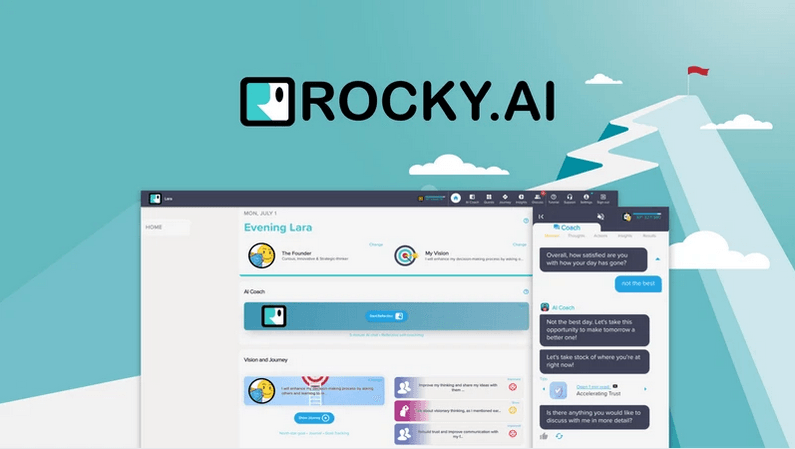Click the Start Reflection button

coord(385,316)
